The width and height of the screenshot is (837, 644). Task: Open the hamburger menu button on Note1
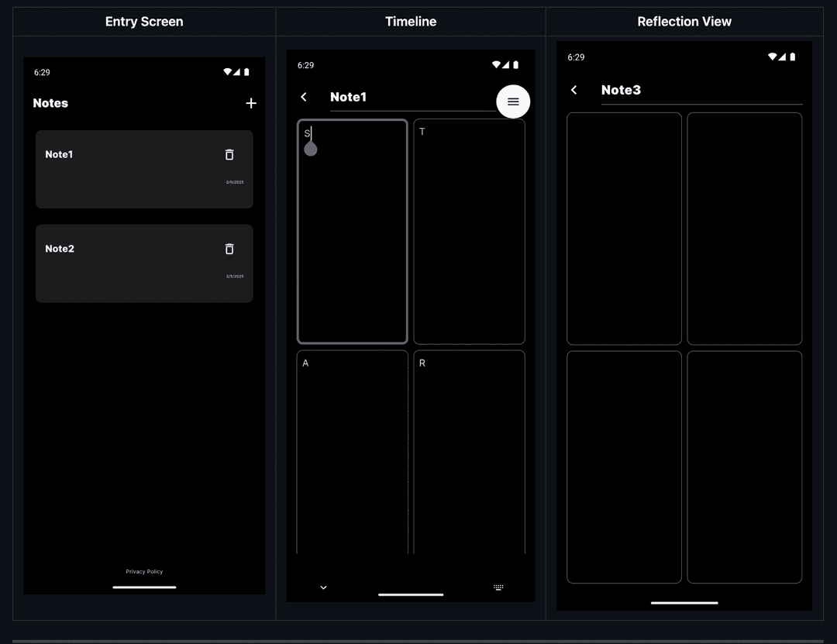(513, 102)
